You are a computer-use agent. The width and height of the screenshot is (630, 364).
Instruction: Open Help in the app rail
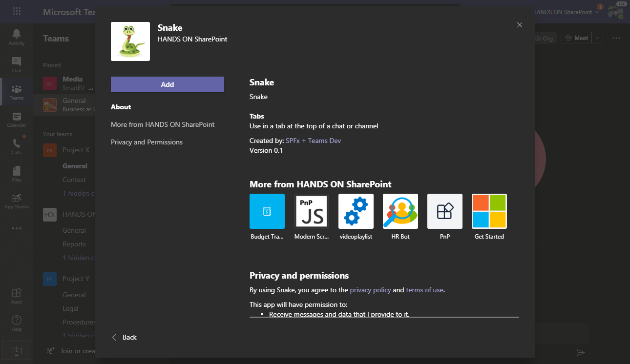tap(17, 323)
